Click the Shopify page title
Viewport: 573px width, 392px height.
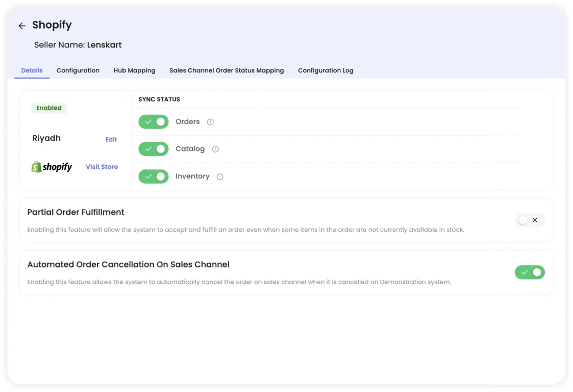pyautogui.click(x=52, y=25)
